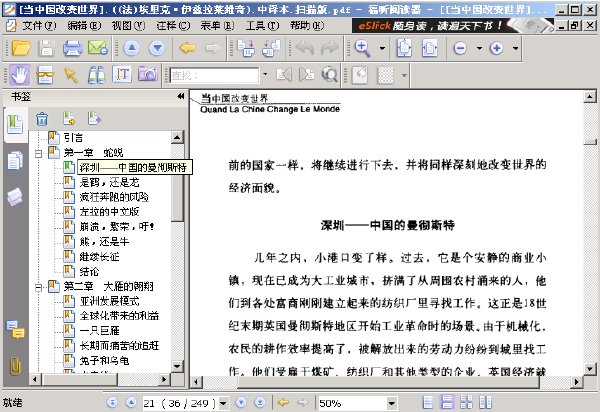
Task: Delete bookmark with the trash icon
Action: [x=42, y=119]
